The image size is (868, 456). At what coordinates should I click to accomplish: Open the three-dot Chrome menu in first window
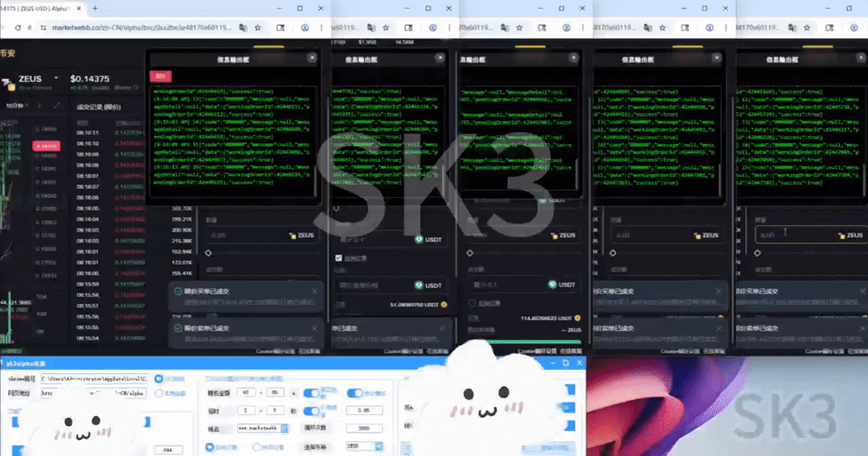click(x=320, y=27)
